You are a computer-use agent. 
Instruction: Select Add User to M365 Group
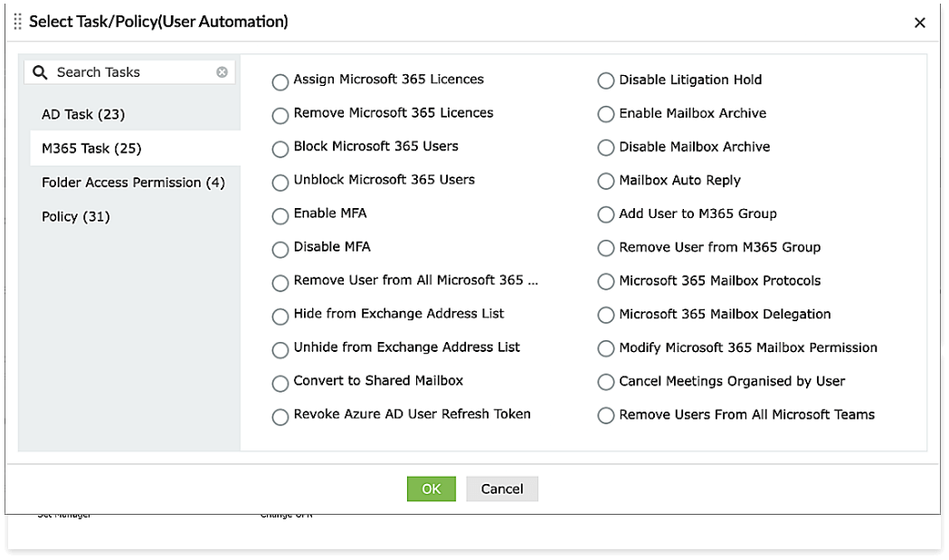point(606,216)
